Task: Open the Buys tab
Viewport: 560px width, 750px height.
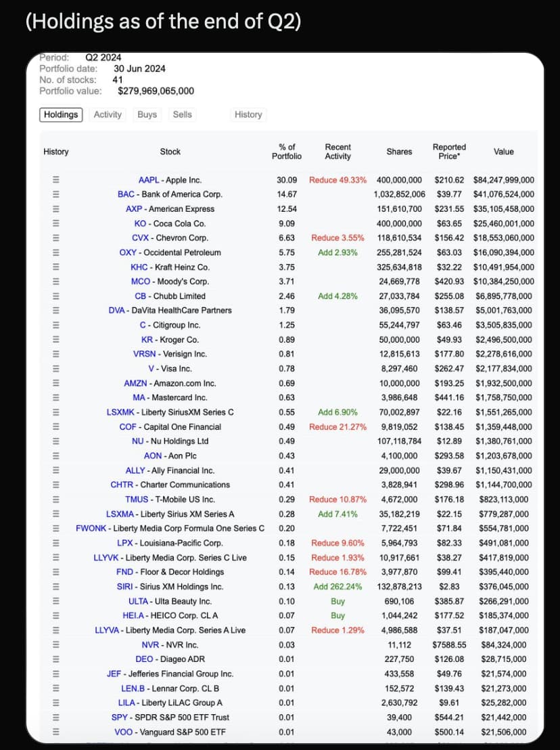Action: tap(147, 115)
